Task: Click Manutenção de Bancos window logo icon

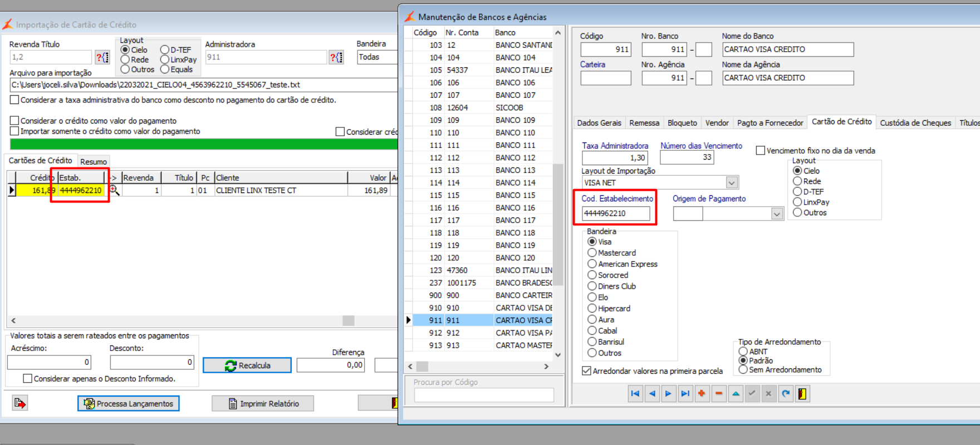Action: [x=410, y=17]
